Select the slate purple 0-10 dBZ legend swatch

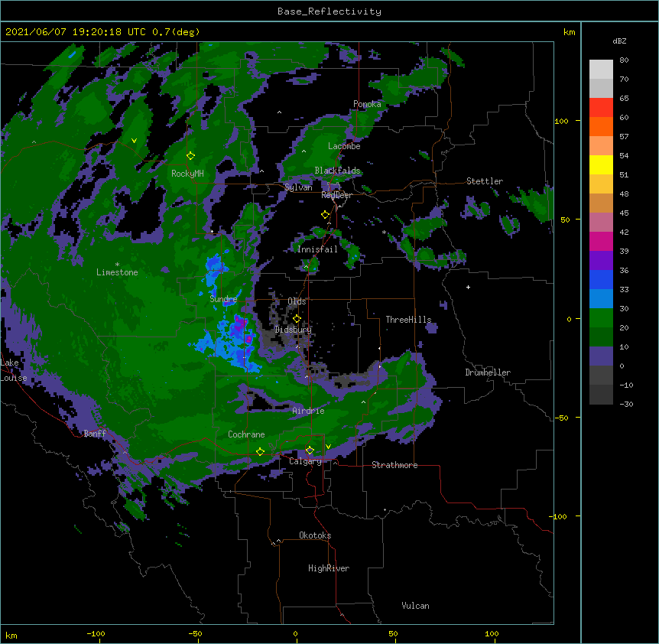point(601,356)
